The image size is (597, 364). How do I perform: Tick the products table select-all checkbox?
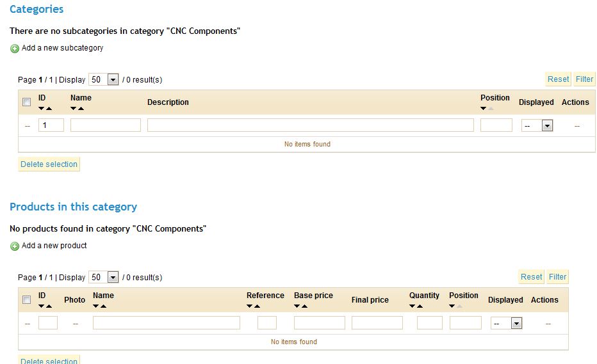(26, 300)
